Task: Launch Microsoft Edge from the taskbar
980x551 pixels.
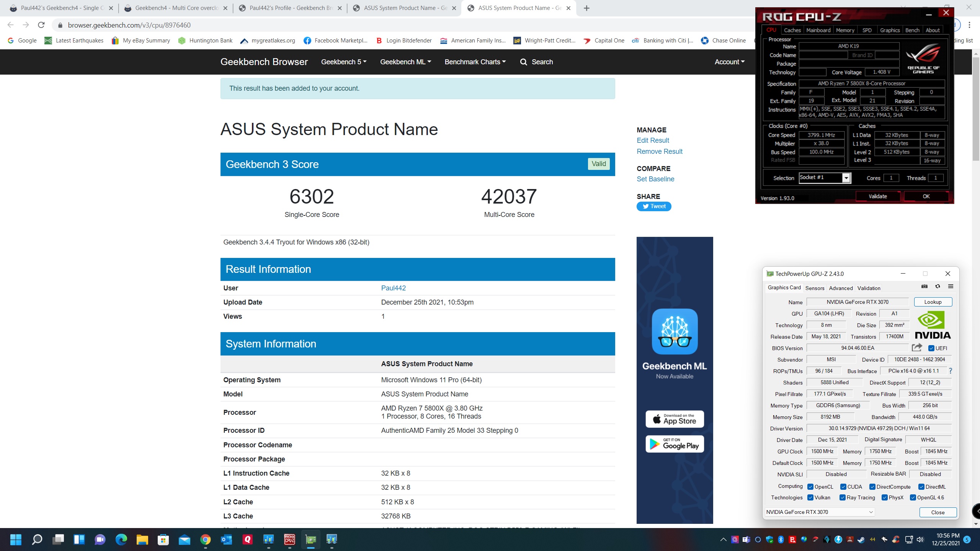Action: pyautogui.click(x=121, y=540)
